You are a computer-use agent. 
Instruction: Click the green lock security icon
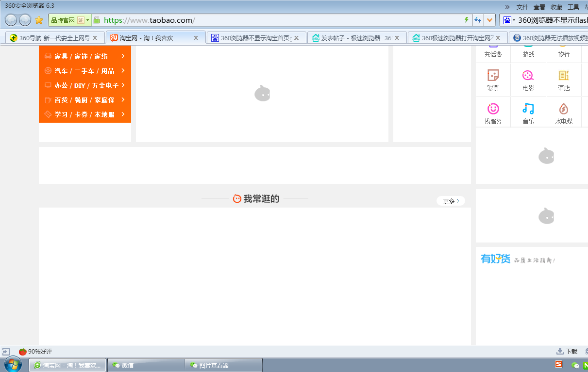click(x=97, y=20)
